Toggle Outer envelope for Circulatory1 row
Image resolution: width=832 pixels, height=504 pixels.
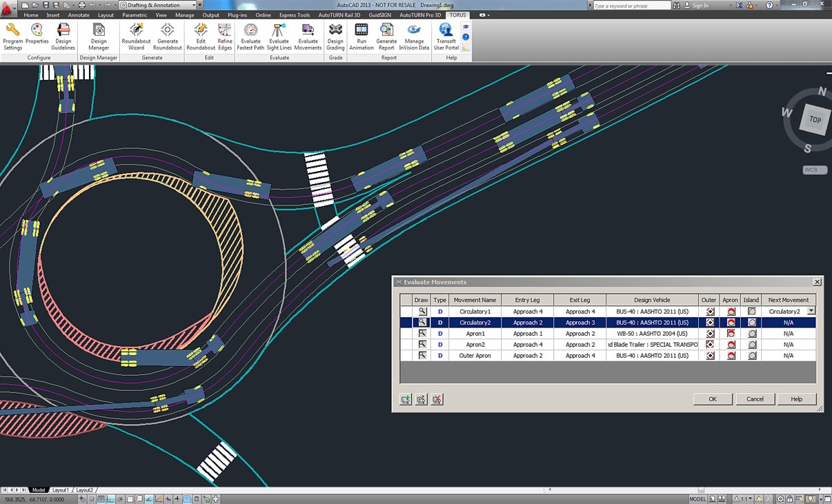click(709, 312)
